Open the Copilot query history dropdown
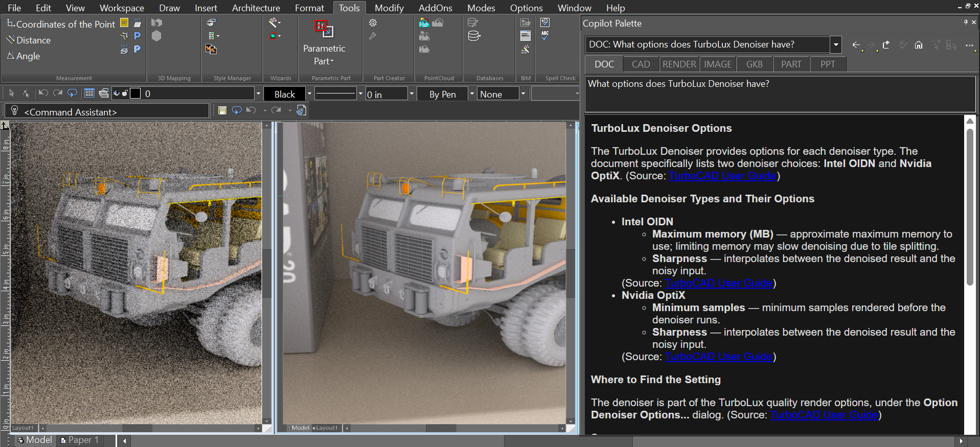 (x=836, y=45)
